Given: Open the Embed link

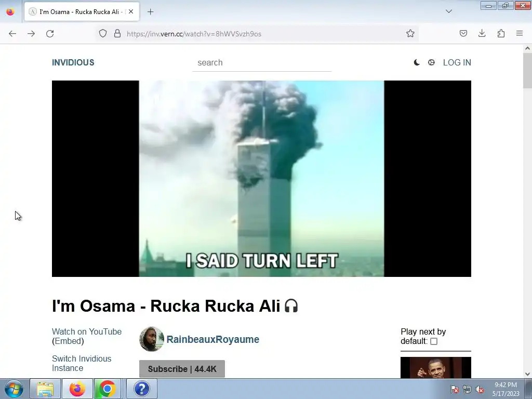Looking at the screenshot, I should pyautogui.click(x=68, y=341).
